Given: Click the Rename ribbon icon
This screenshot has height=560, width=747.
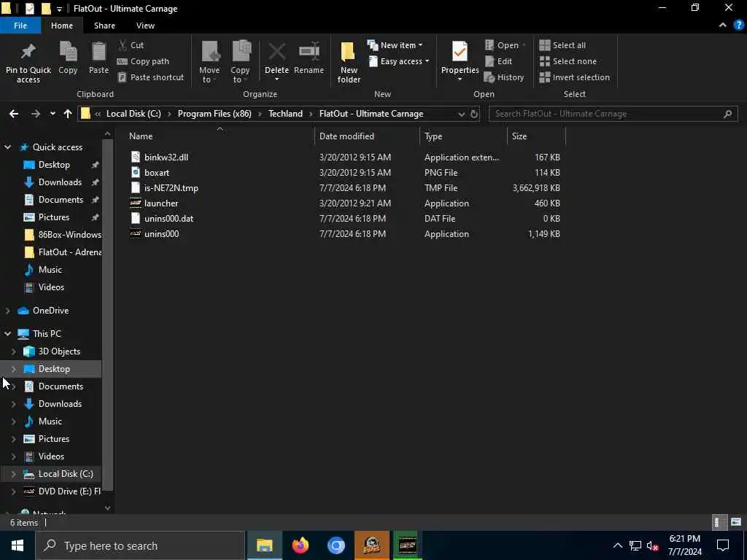Looking at the screenshot, I should 309,52.
